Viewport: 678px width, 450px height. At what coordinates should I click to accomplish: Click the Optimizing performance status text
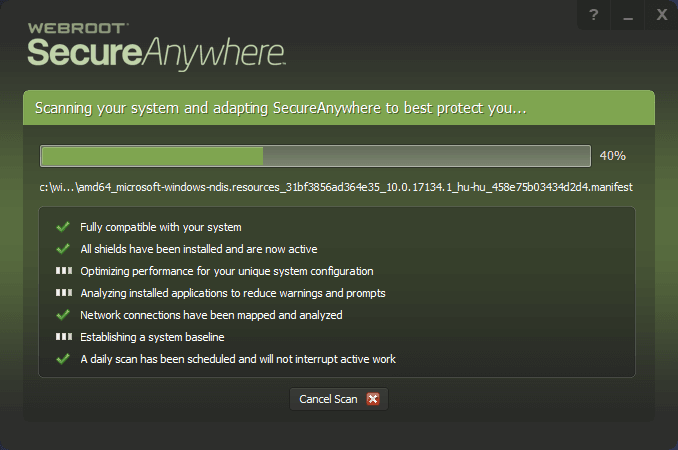tap(227, 271)
